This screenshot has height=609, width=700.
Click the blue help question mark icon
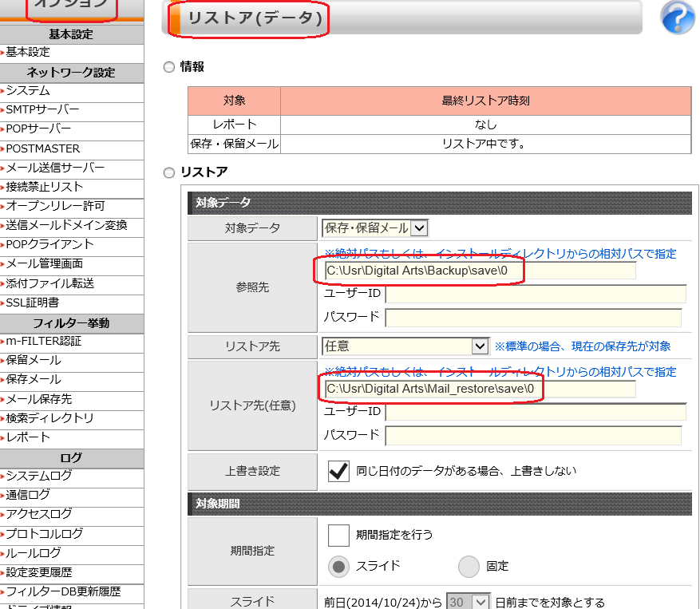[678, 18]
